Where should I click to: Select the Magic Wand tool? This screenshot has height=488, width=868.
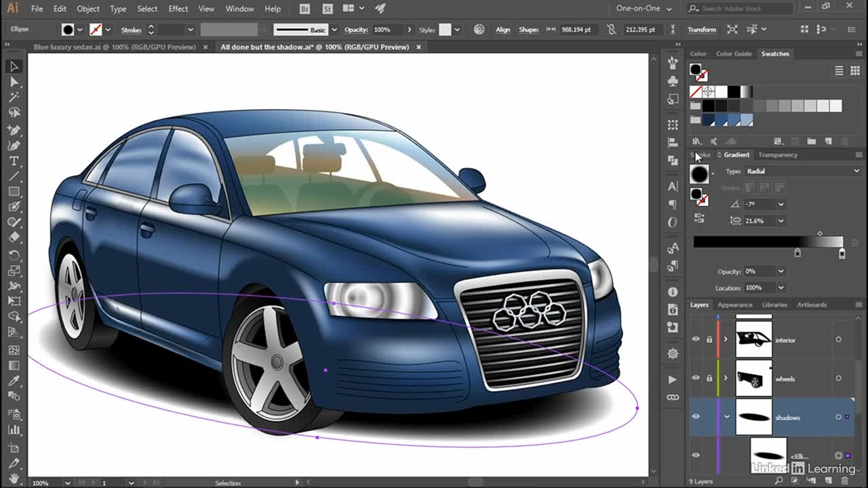14,98
